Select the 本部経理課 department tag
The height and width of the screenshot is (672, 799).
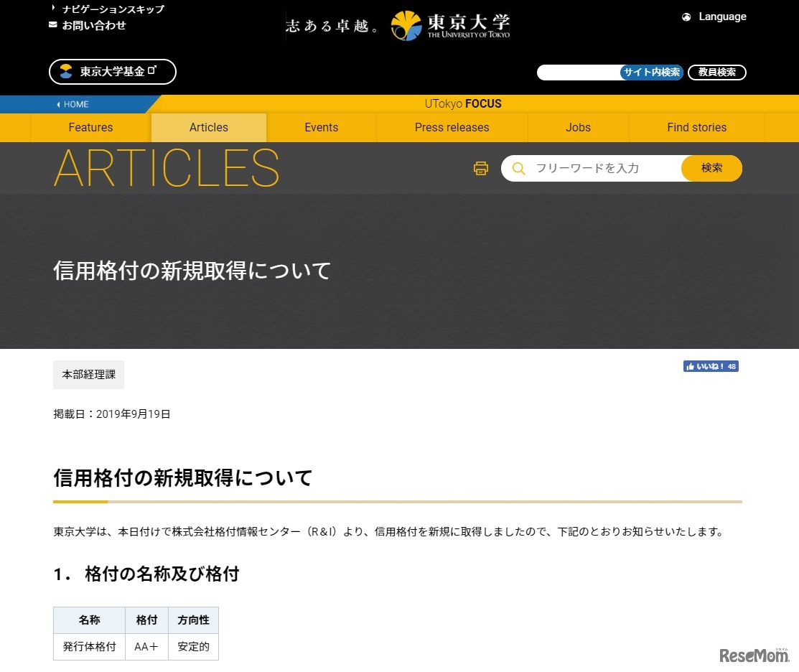[88, 374]
